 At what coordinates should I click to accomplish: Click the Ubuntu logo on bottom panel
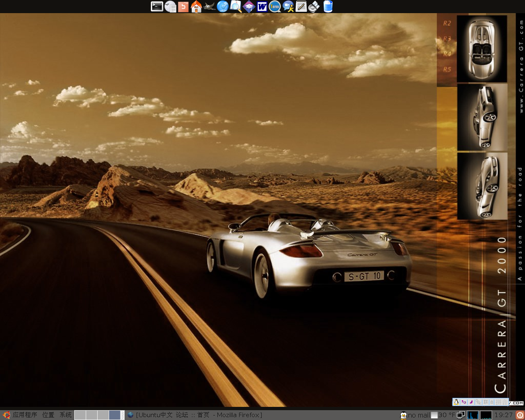coord(7,415)
